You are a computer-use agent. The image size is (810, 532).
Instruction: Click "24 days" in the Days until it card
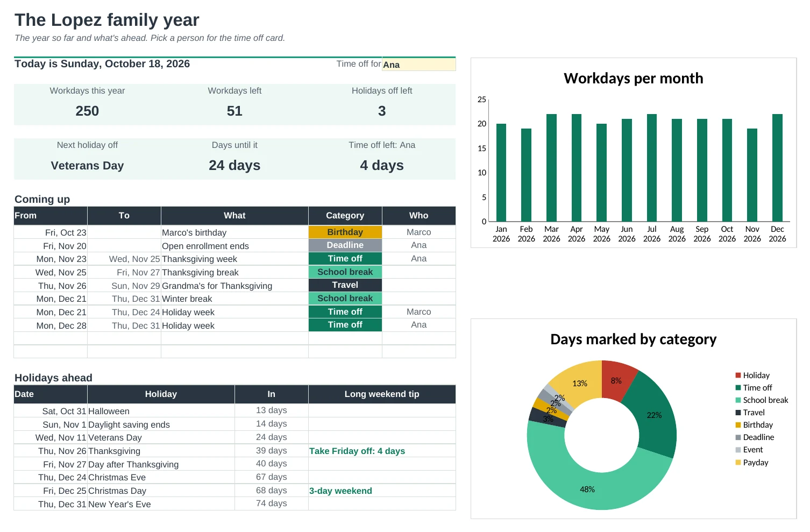click(235, 165)
